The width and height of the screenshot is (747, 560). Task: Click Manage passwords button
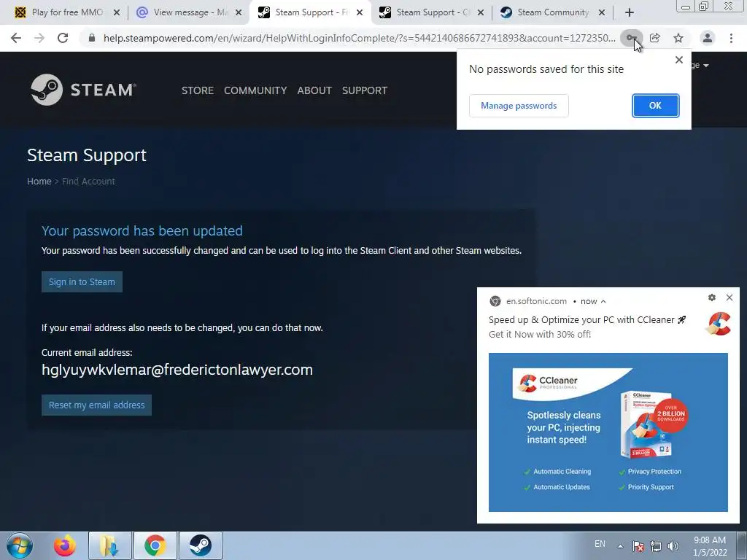click(x=519, y=106)
